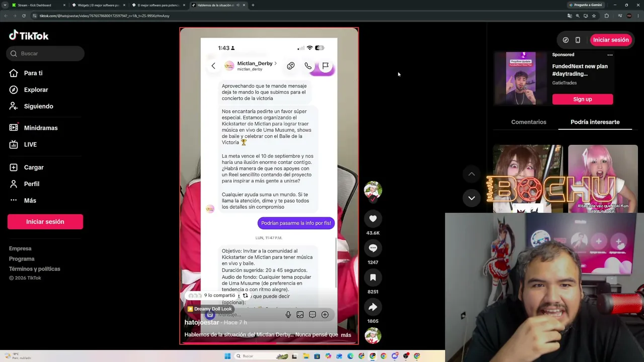Viewport: 644px width, 362px height.
Task: Close the Stream - Kick Dashboard tab
Action: pyautogui.click(x=64, y=5)
